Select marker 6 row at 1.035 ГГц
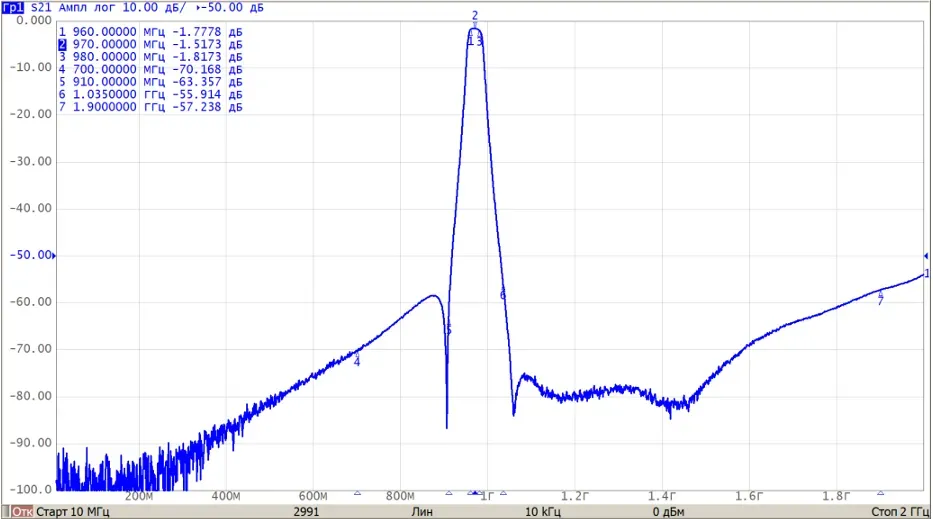This screenshot has width=933, height=519. point(150,94)
